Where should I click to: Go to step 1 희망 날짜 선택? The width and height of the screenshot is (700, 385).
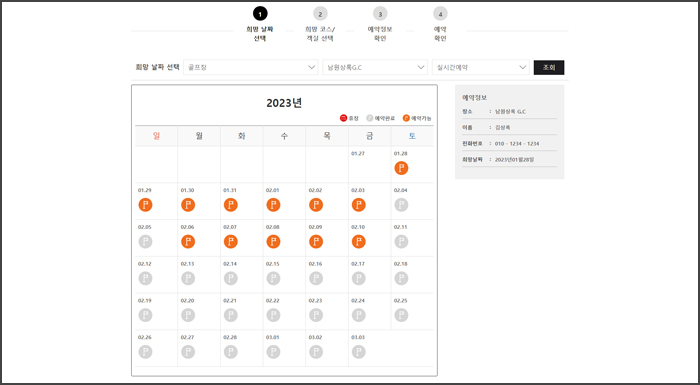260,24
